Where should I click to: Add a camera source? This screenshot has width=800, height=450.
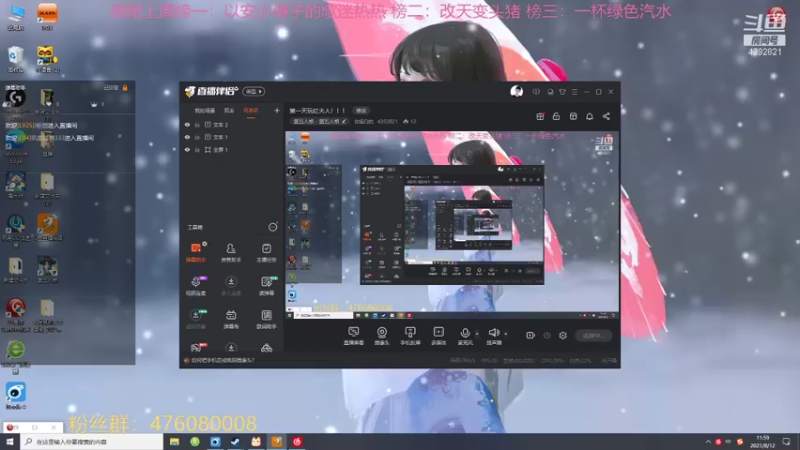(x=382, y=336)
